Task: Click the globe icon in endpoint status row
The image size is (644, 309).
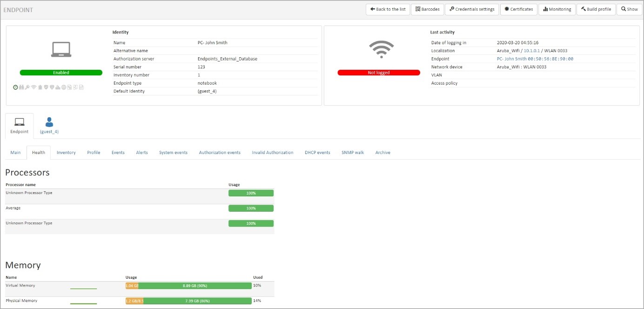Action: point(63,87)
